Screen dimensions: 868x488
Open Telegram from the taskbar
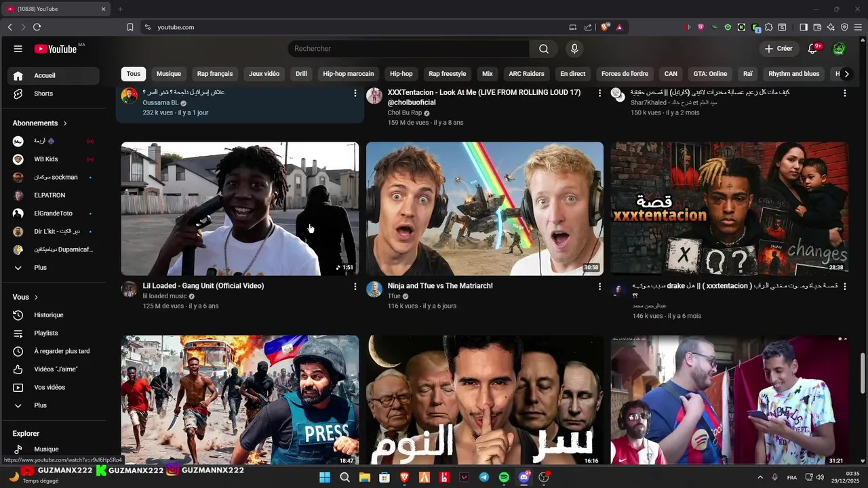click(x=484, y=477)
